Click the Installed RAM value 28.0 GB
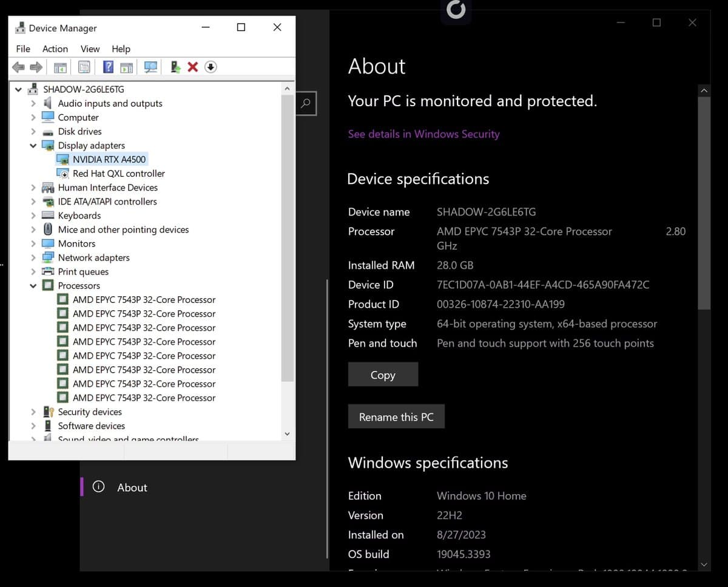728x587 pixels. tap(455, 265)
